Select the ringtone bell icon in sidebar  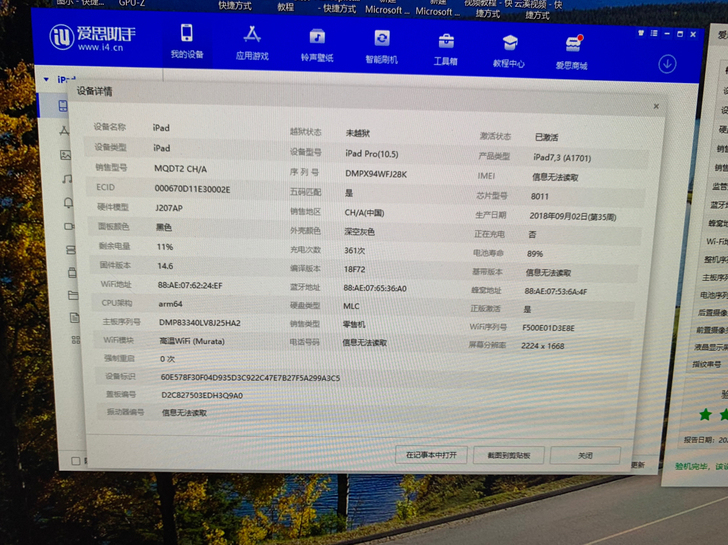click(68, 202)
